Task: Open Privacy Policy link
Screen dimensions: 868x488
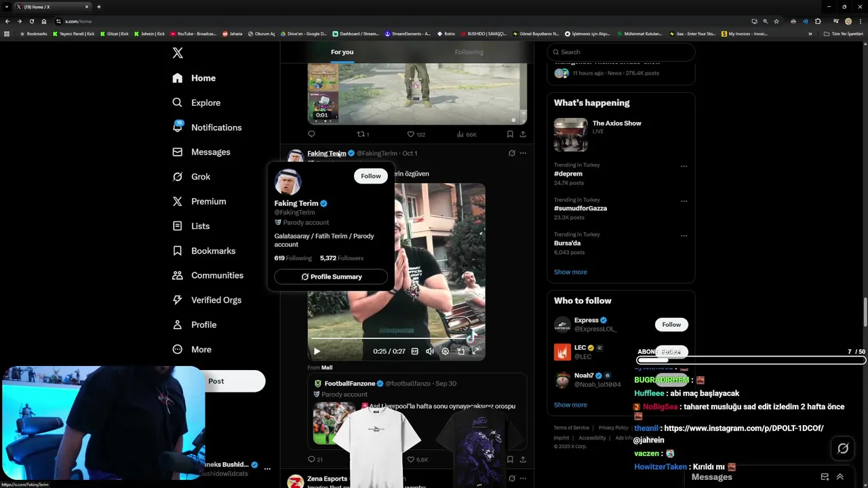Action: coord(613,428)
